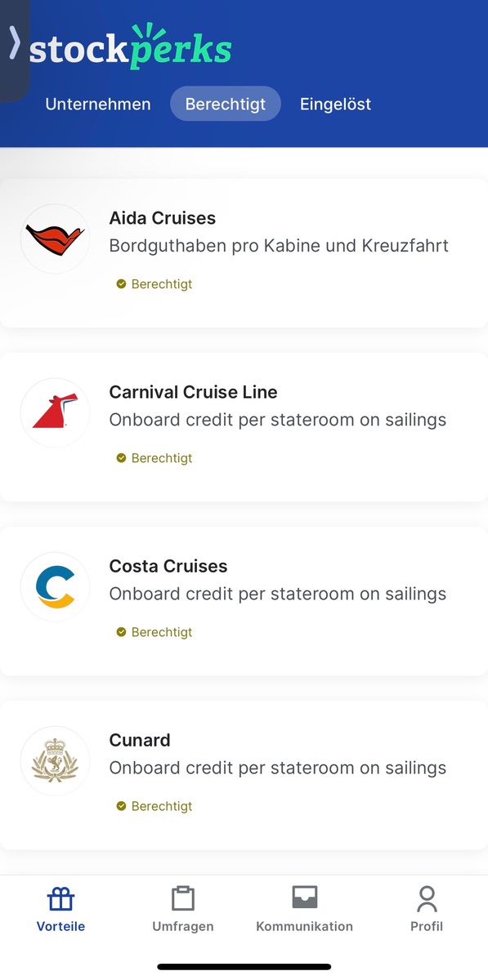Open the Profil person icon
Screen dimensions: 488x980
427,899
